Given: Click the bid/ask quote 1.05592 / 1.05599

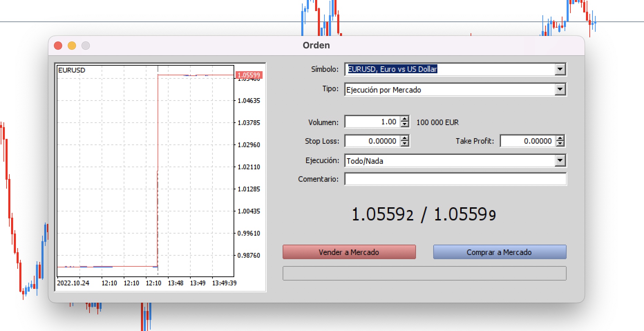Looking at the screenshot, I should [x=424, y=214].
